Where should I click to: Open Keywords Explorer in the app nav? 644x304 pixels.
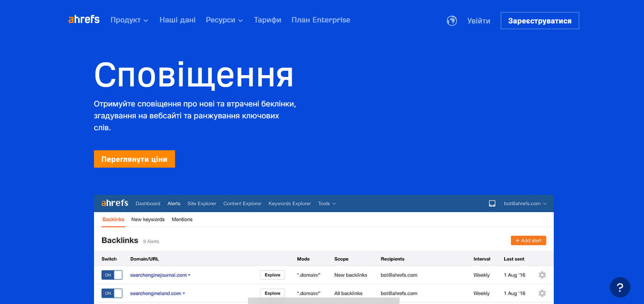tap(289, 203)
